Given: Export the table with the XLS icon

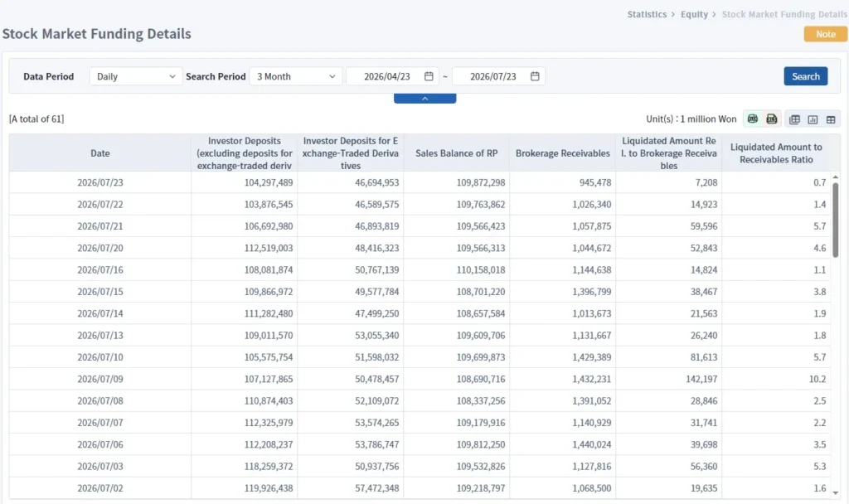Looking at the screenshot, I should pos(772,119).
